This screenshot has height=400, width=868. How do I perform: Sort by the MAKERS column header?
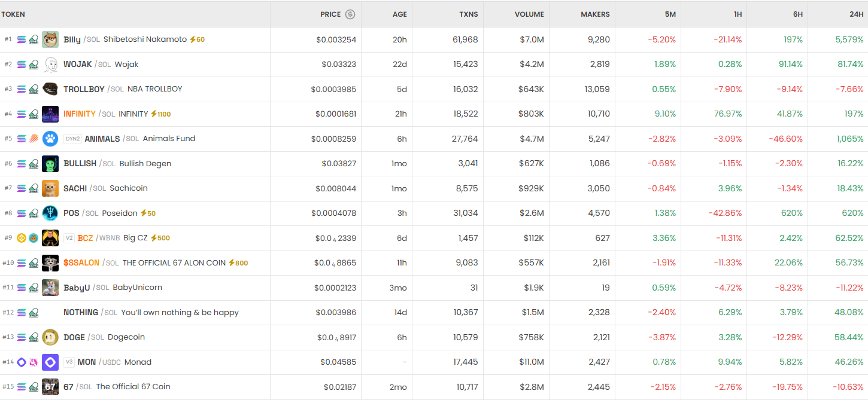[x=595, y=14]
